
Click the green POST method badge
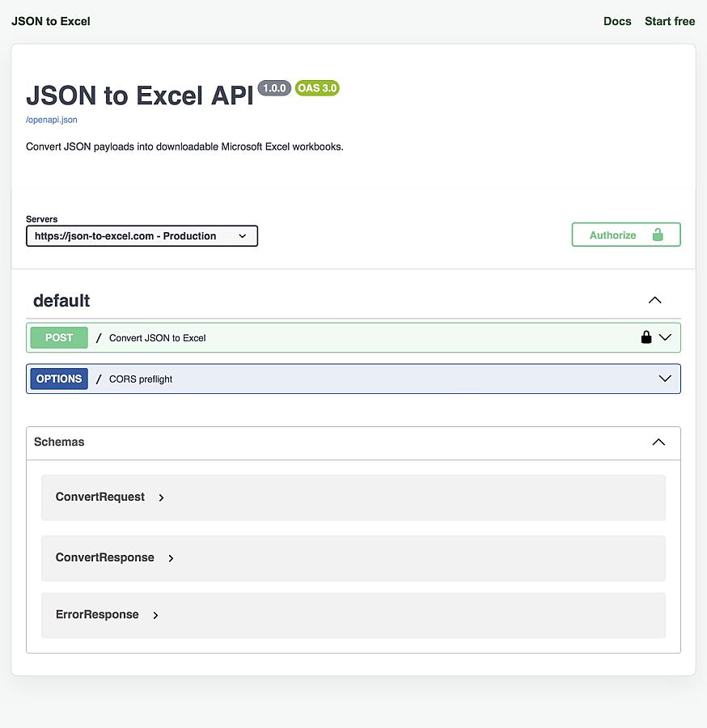[59, 337]
